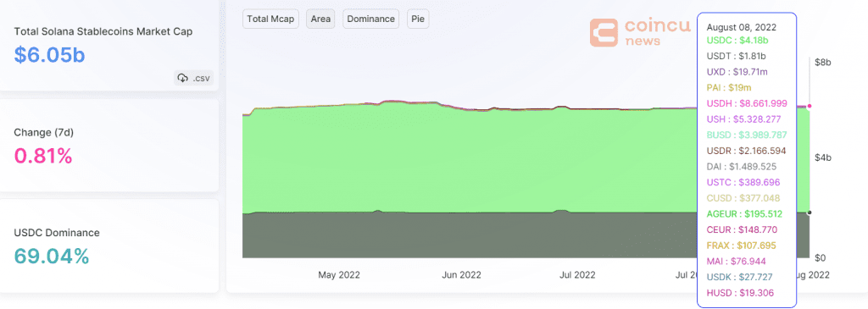Click the BUSD : $3.989.787 tooltip row

tap(747, 135)
